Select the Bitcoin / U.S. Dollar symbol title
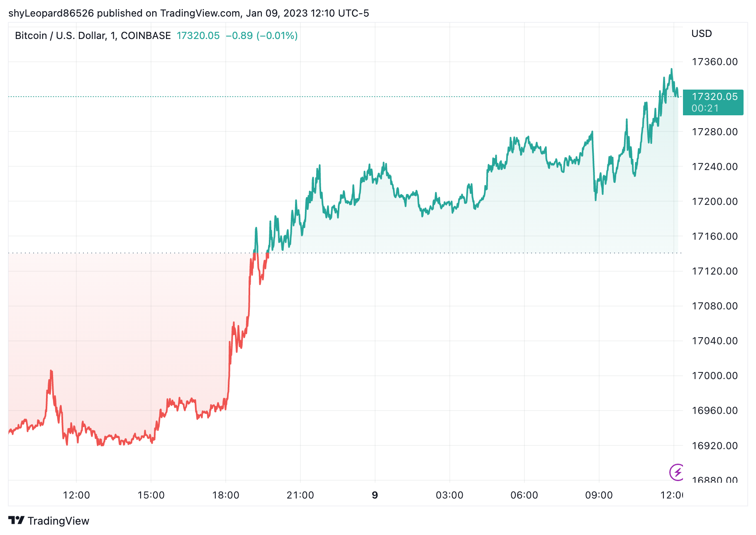 click(93, 36)
